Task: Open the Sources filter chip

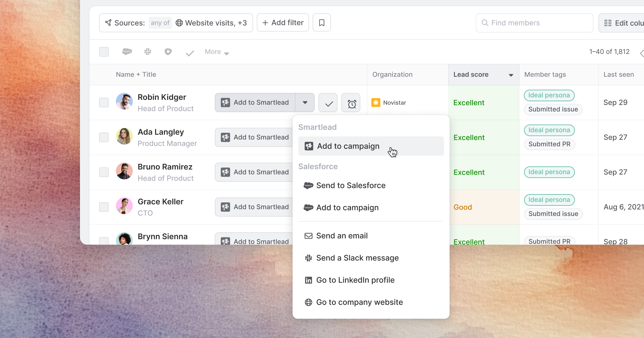Action: tap(176, 23)
